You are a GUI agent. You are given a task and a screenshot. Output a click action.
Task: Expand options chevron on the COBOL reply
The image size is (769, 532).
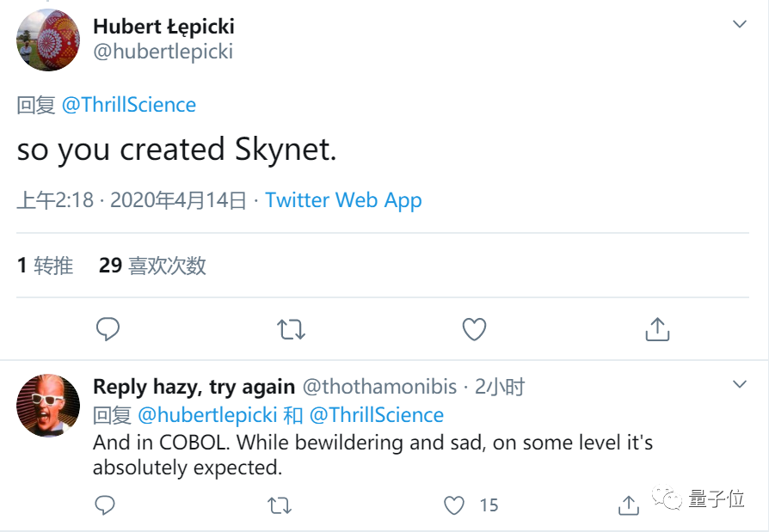739,383
